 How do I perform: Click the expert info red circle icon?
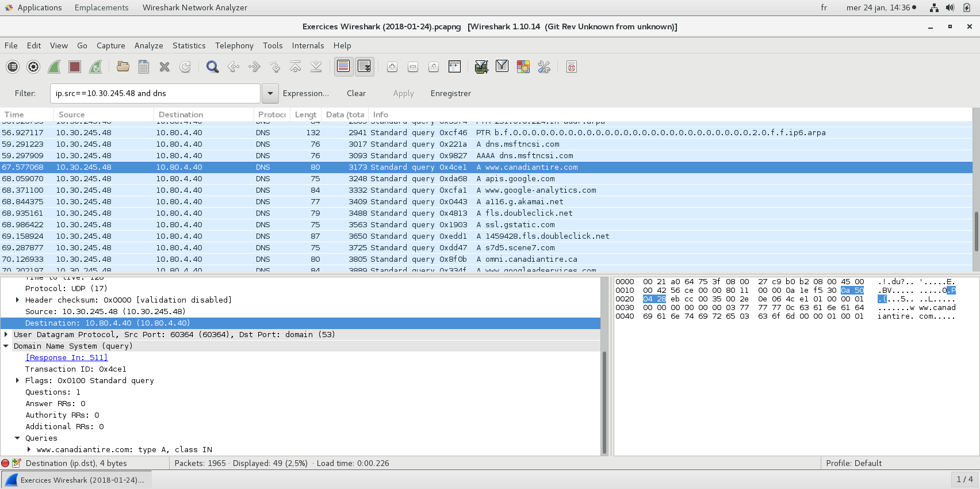point(6,463)
